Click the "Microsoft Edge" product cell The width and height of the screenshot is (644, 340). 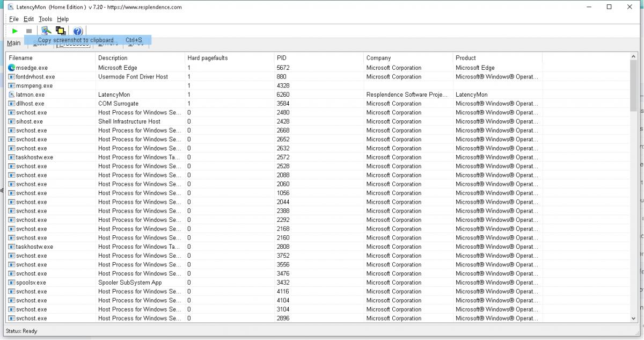[x=475, y=68]
